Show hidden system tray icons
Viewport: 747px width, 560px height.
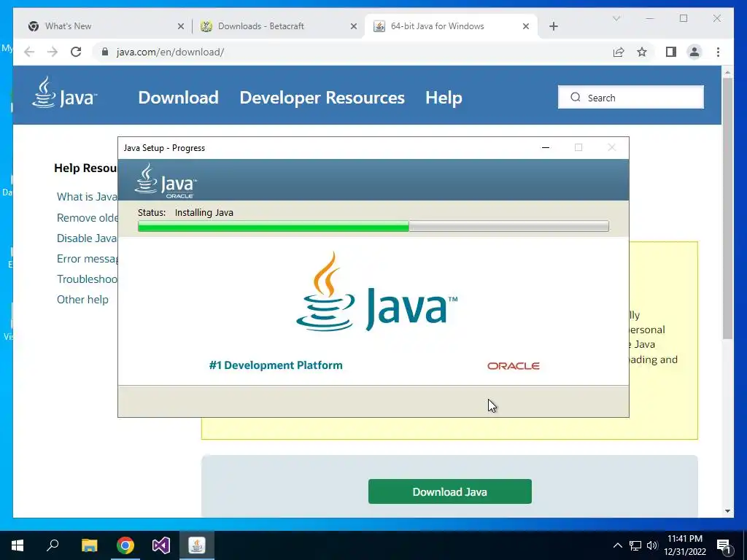617,545
